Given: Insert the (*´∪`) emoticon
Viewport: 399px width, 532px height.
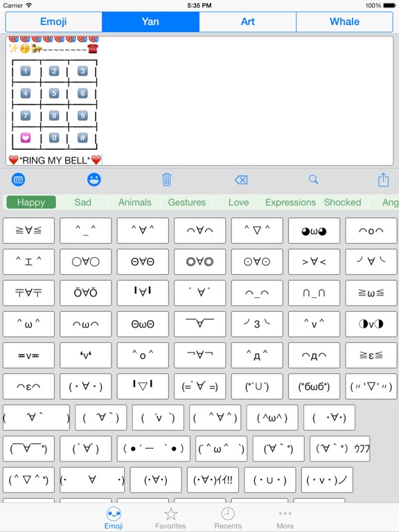Looking at the screenshot, I should 257,387.
